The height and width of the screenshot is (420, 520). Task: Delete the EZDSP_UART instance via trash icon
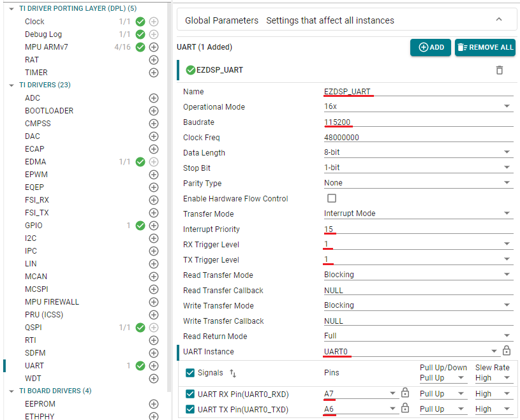point(500,70)
